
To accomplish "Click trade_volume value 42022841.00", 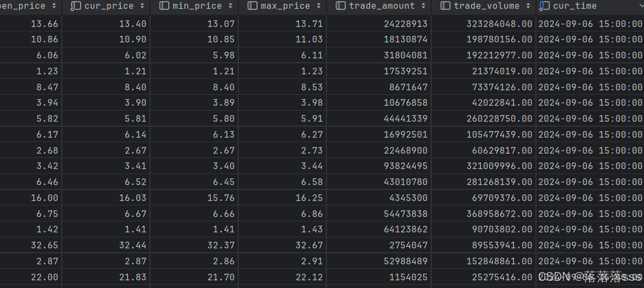I will [x=502, y=102].
